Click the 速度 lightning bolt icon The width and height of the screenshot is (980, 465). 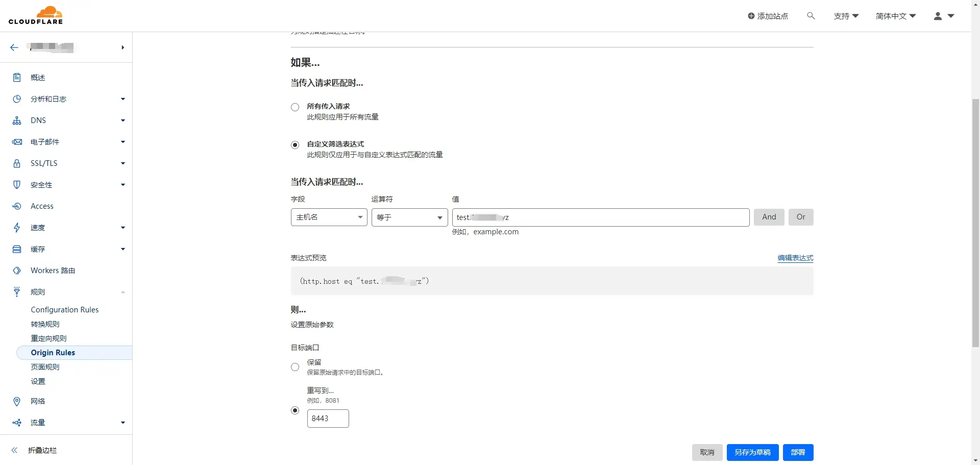click(x=17, y=228)
